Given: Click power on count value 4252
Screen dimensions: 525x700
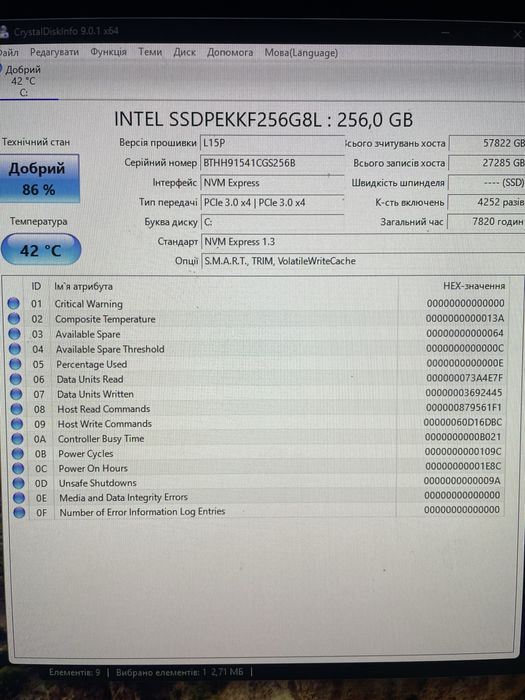Looking at the screenshot, I should pyautogui.click(x=486, y=202).
